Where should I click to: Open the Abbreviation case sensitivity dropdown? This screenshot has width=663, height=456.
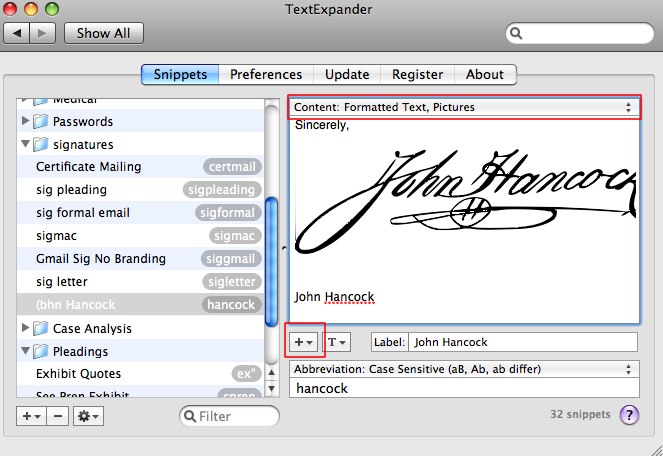[x=464, y=369]
